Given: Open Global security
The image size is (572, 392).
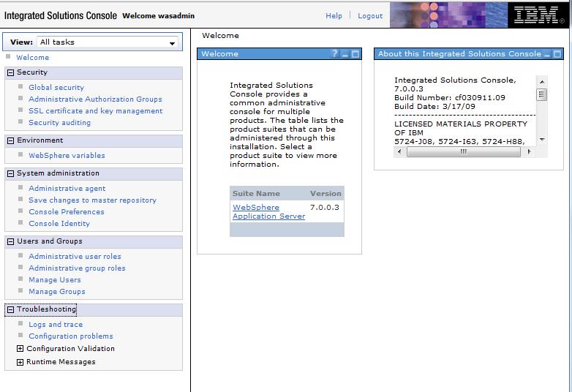Looking at the screenshot, I should (x=56, y=88).
